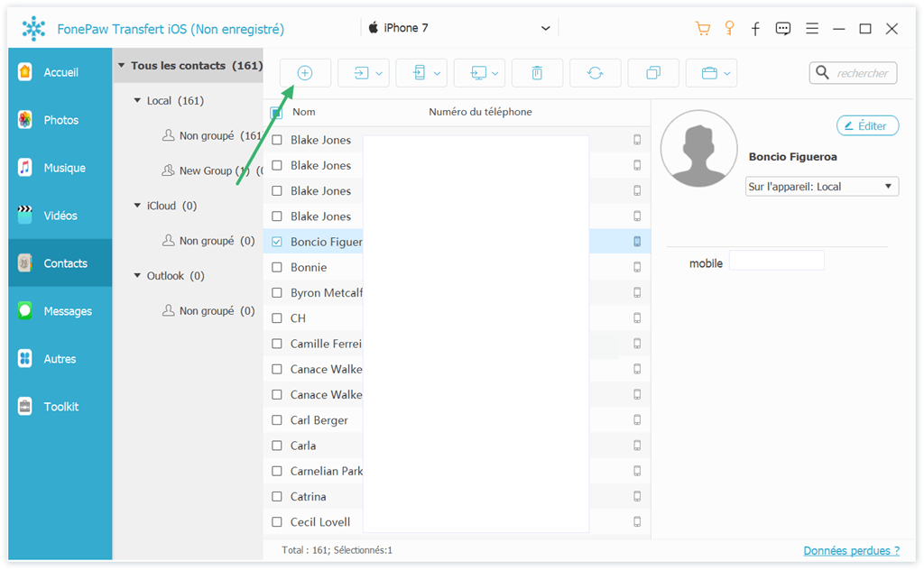This screenshot has height=570, width=924.
Task: Click the delete contacts trash icon
Action: pyautogui.click(x=537, y=73)
